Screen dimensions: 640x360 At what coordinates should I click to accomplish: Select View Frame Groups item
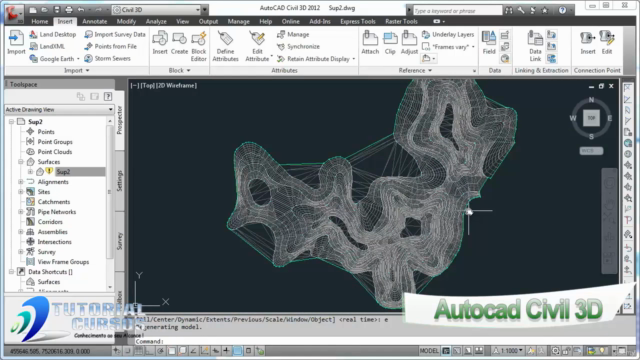[63, 262]
